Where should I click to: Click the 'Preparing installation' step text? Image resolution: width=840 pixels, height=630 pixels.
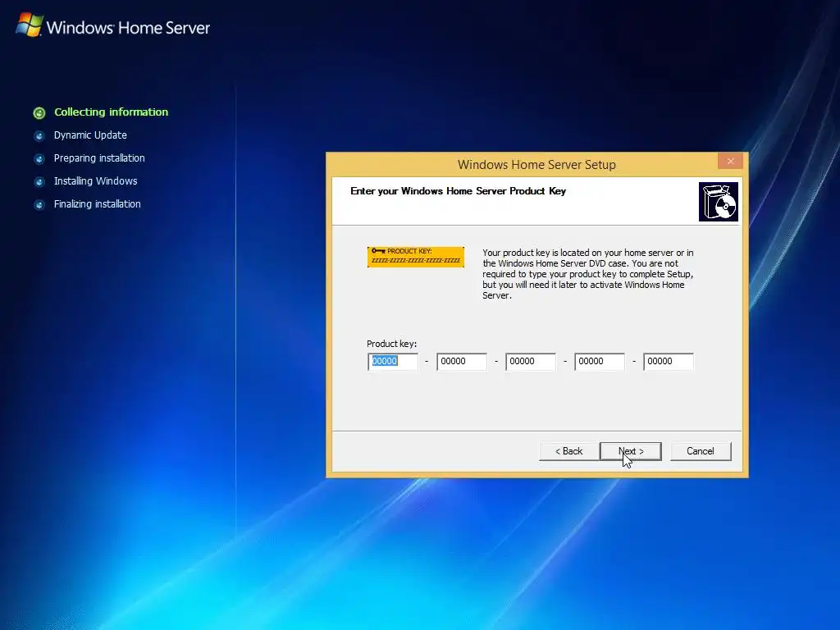(x=99, y=158)
